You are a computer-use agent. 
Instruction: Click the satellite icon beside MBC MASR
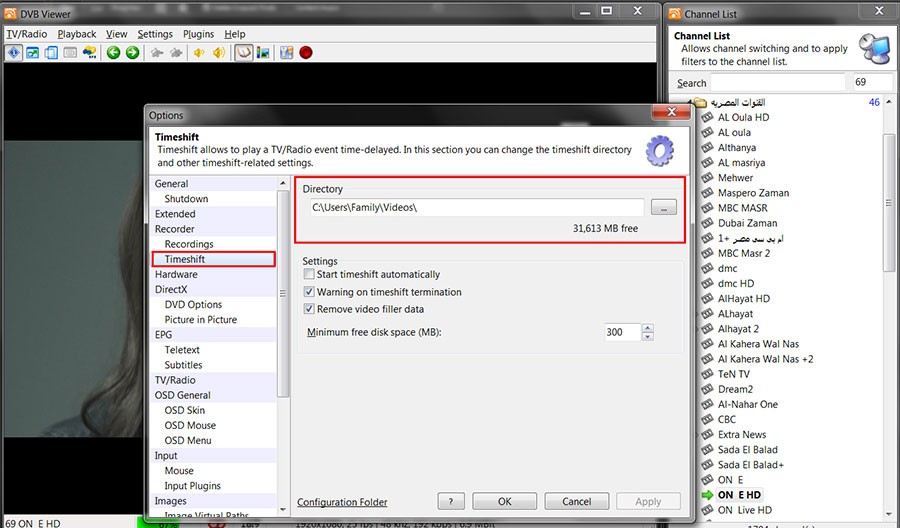click(x=707, y=208)
